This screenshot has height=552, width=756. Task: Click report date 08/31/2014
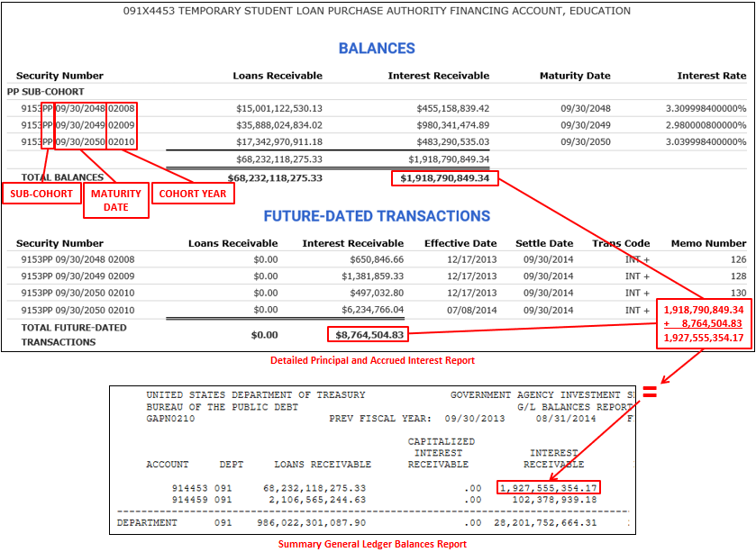tap(566, 419)
